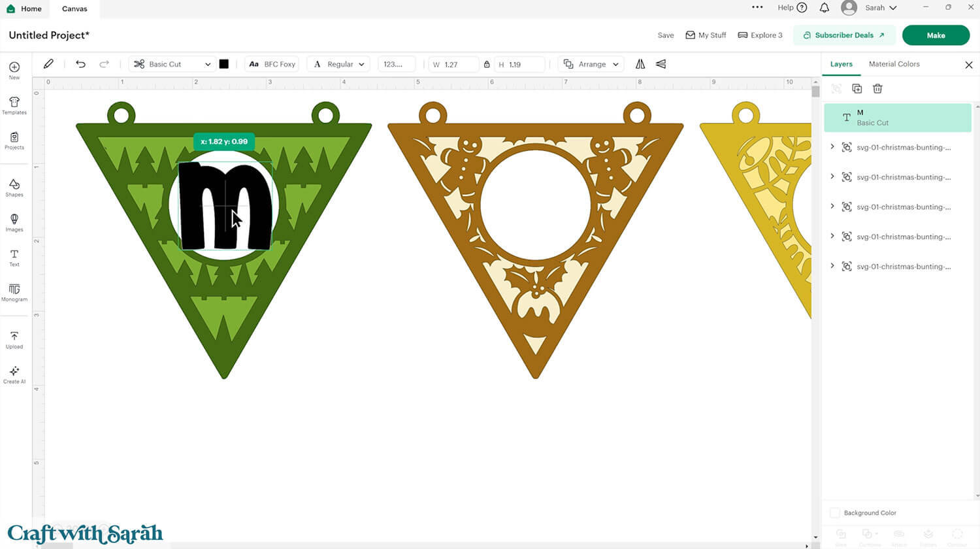The height and width of the screenshot is (549, 980).
Task: Click the black fill color swatch
Action: click(x=225, y=63)
